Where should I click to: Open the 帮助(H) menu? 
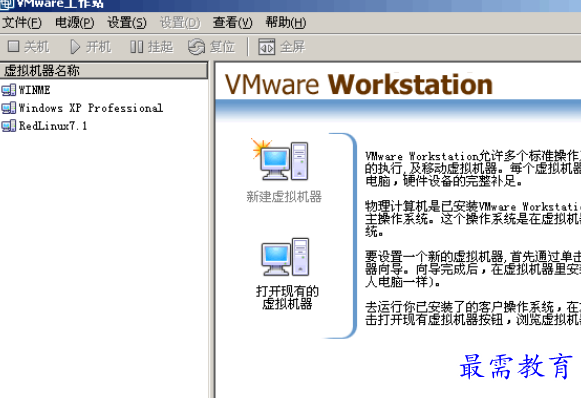[286, 23]
